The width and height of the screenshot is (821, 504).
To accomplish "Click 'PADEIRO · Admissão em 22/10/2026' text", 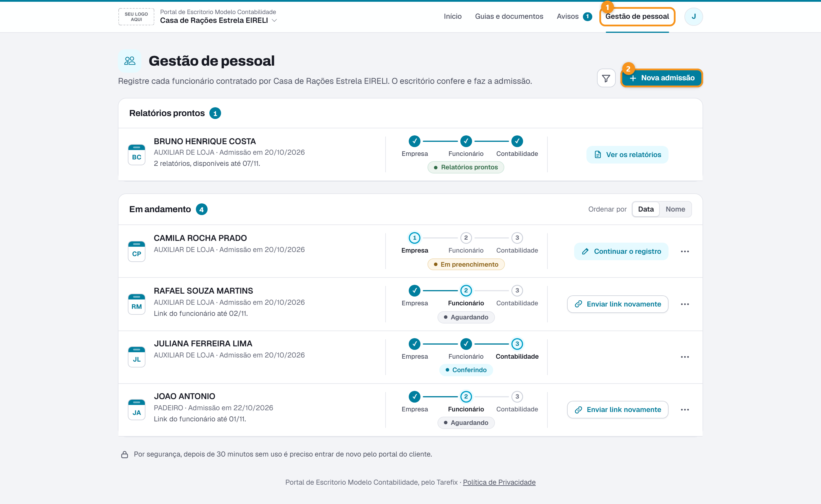I will click(x=213, y=408).
